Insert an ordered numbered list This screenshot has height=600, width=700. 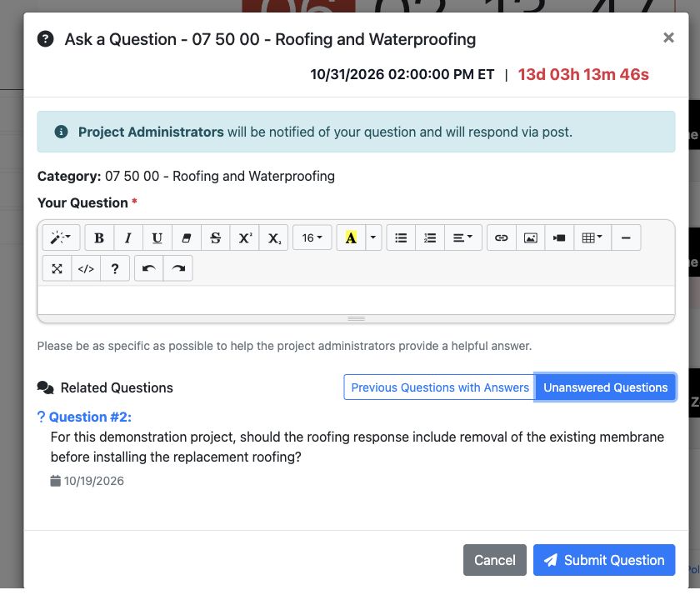pos(430,237)
